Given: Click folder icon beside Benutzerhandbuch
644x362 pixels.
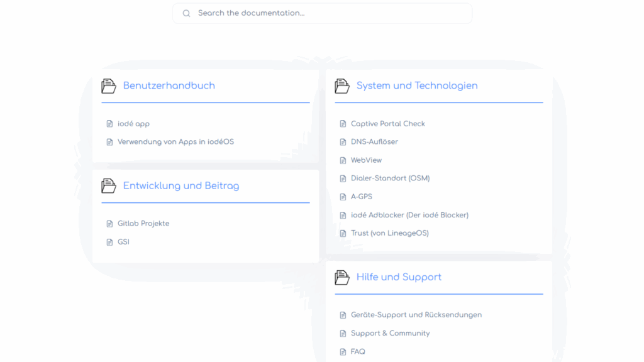Looking at the screenshot, I should tap(109, 86).
